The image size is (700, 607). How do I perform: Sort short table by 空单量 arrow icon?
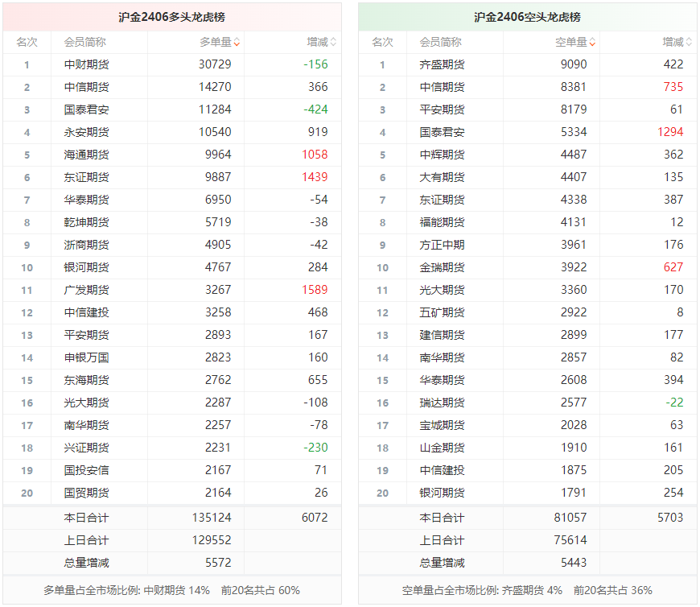[592, 43]
